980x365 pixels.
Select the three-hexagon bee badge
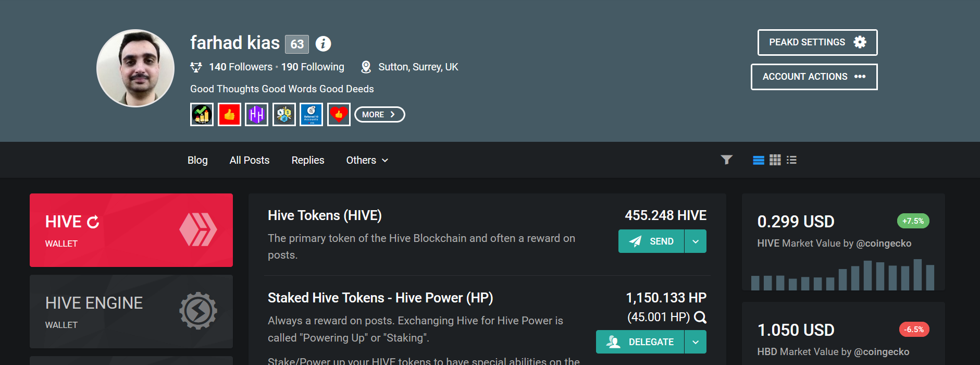coord(284,114)
